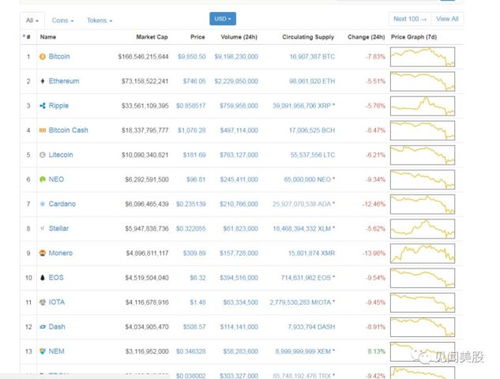The image size is (500, 379).
Task: Open the Coins filter dropdown
Action: (63, 20)
